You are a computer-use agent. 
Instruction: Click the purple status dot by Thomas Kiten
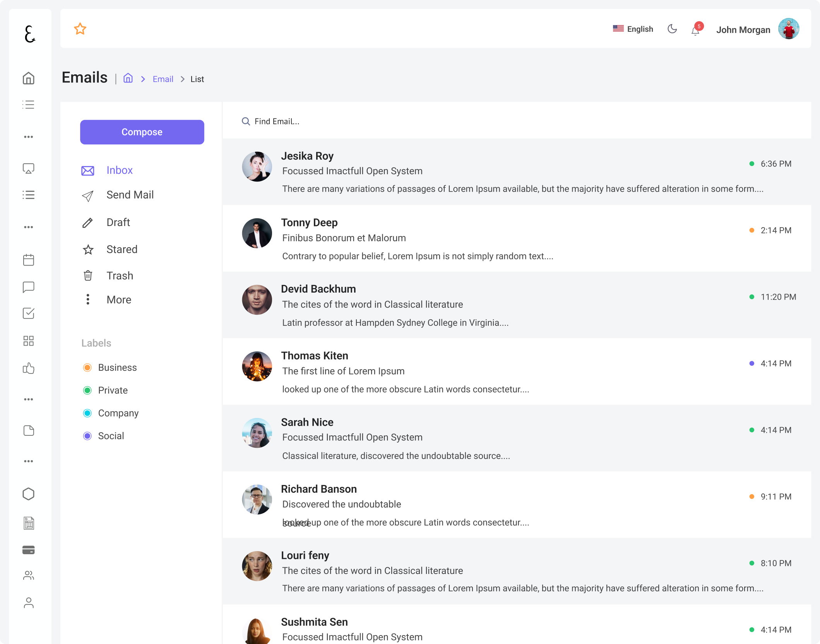click(x=752, y=363)
